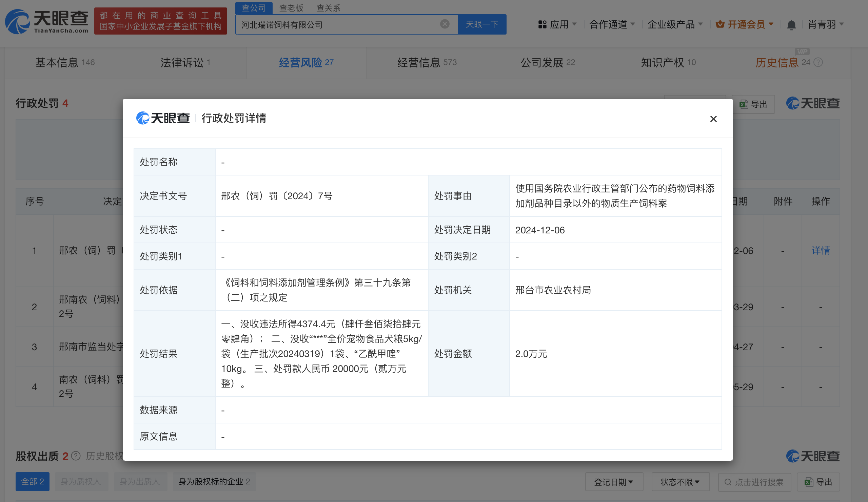Open the 状态不限 dropdown
Screen dimensions: 868x502
point(680,482)
